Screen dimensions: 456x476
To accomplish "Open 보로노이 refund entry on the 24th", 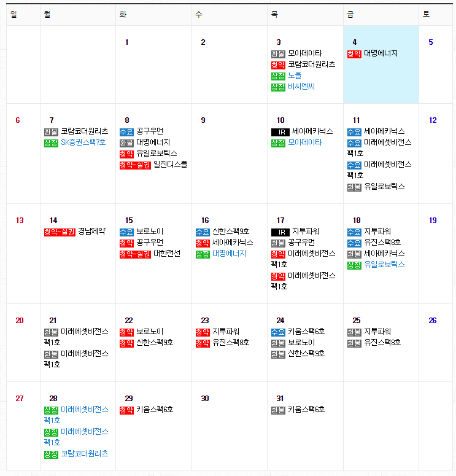I will 301,343.
